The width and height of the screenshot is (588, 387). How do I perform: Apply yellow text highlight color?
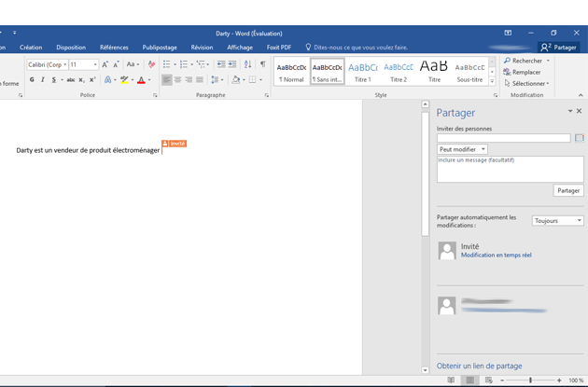124,79
